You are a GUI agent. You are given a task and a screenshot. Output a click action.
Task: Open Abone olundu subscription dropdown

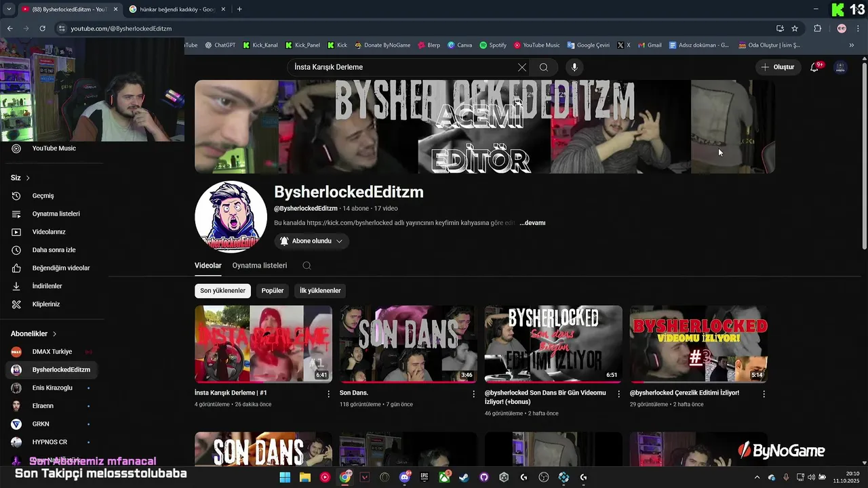click(x=312, y=241)
